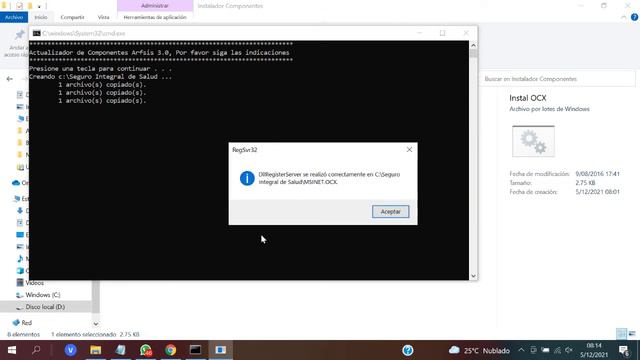
Task: Open Red in the navigation pane
Action: tap(27, 322)
